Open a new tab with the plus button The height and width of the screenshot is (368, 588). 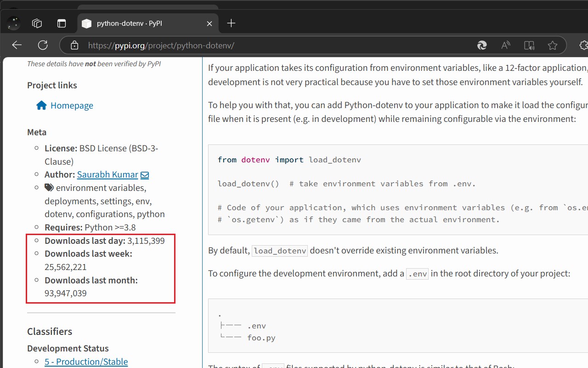pos(231,23)
